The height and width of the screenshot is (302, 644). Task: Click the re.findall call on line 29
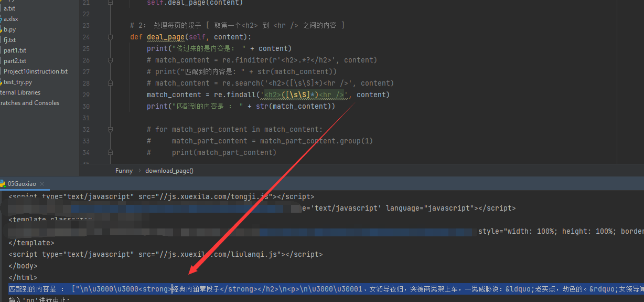tap(236, 95)
